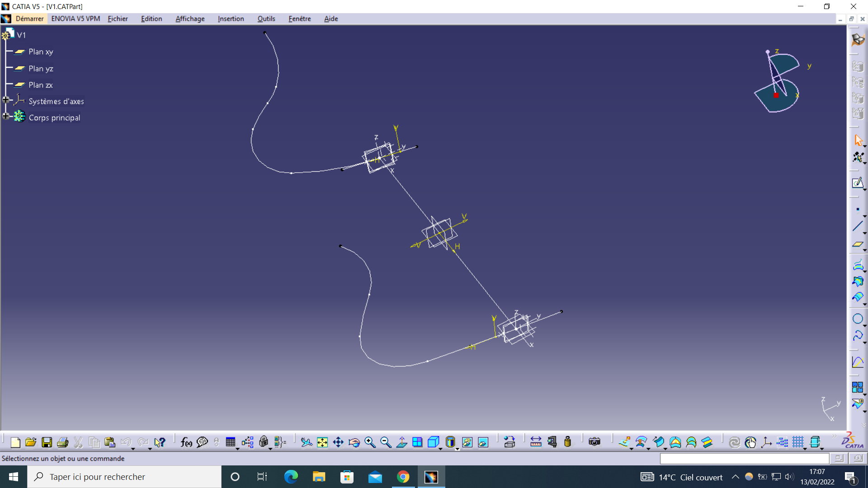The height and width of the screenshot is (488, 868).
Task: Open Microsoft Edge from the taskbar
Action: click(291, 477)
